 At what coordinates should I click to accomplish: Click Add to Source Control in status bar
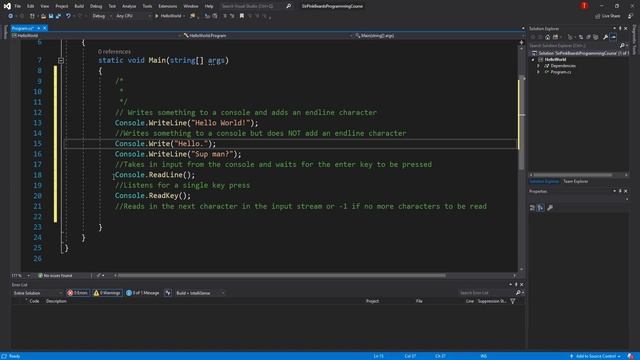[x=596, y=356]
